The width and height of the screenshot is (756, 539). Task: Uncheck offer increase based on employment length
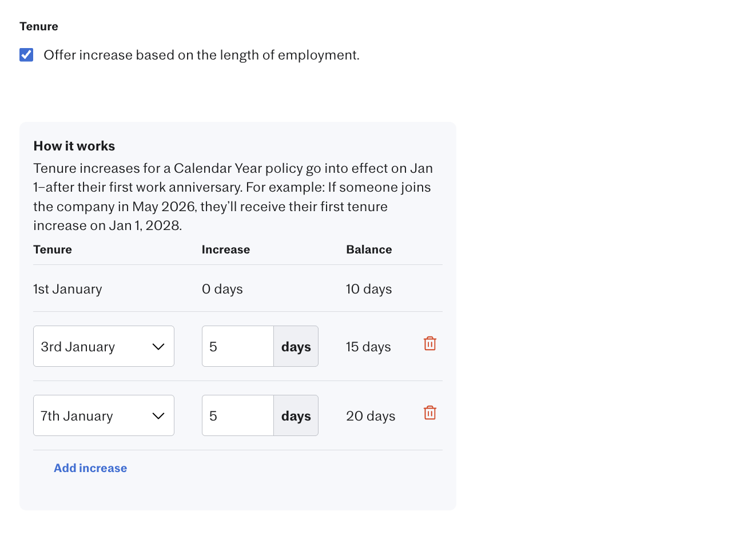click(x=26, y=55)
